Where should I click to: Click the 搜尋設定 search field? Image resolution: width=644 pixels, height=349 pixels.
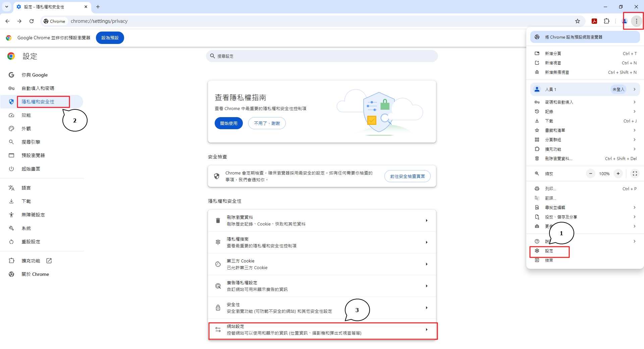click(x=322, y=56)
